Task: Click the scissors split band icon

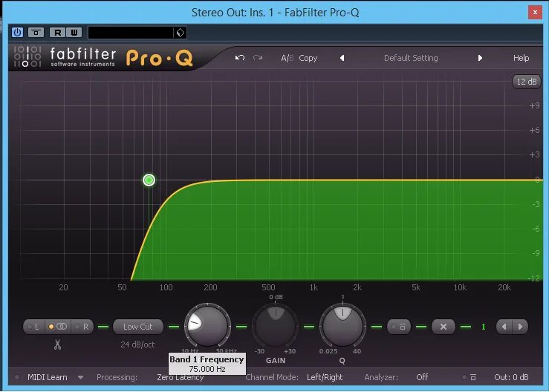Action: tap(57, 344)
